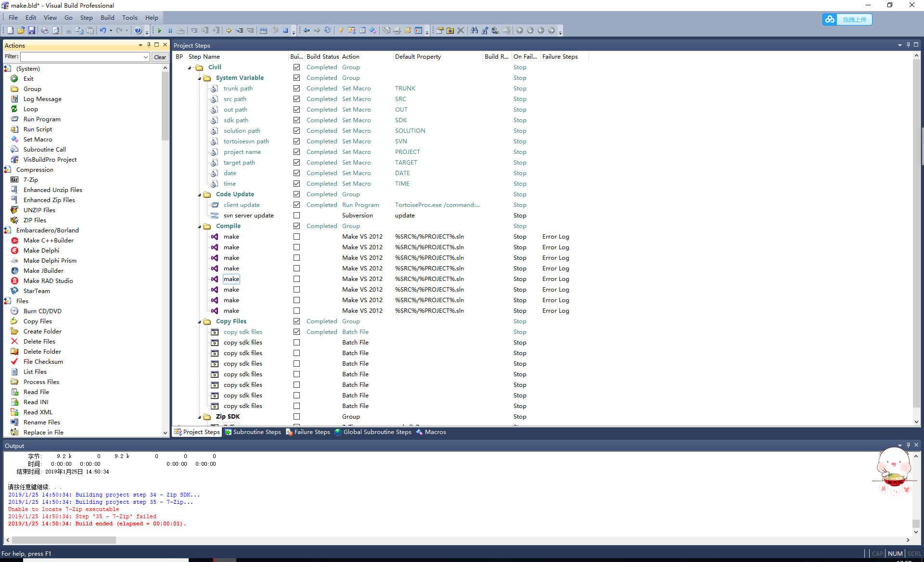This screenshot has height=562, width=924.
Task: Open the File menu
Action: (x=13, y=17)
